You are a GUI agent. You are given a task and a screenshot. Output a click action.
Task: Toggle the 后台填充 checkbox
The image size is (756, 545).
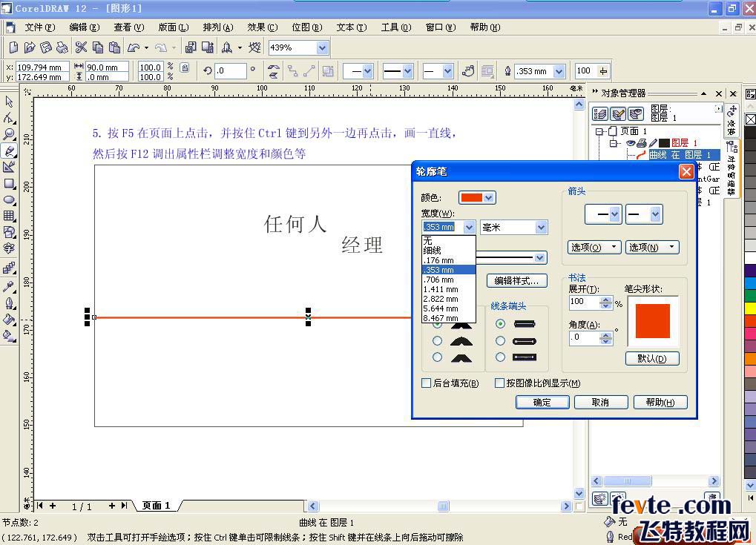point(426,383)
